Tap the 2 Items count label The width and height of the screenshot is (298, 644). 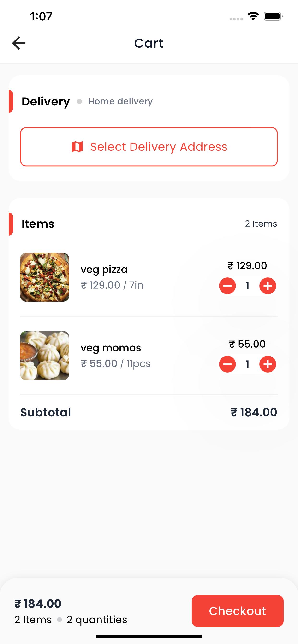click(261, 224)
